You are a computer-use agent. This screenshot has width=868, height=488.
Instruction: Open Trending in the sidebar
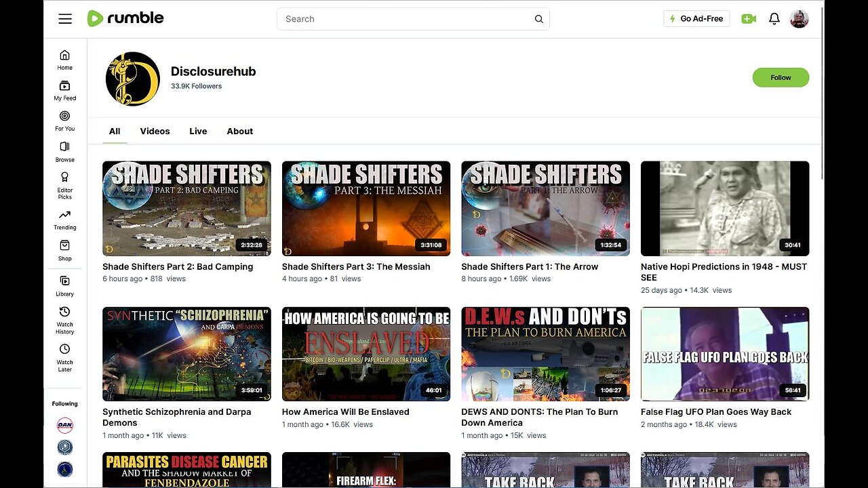click(65, 220)
